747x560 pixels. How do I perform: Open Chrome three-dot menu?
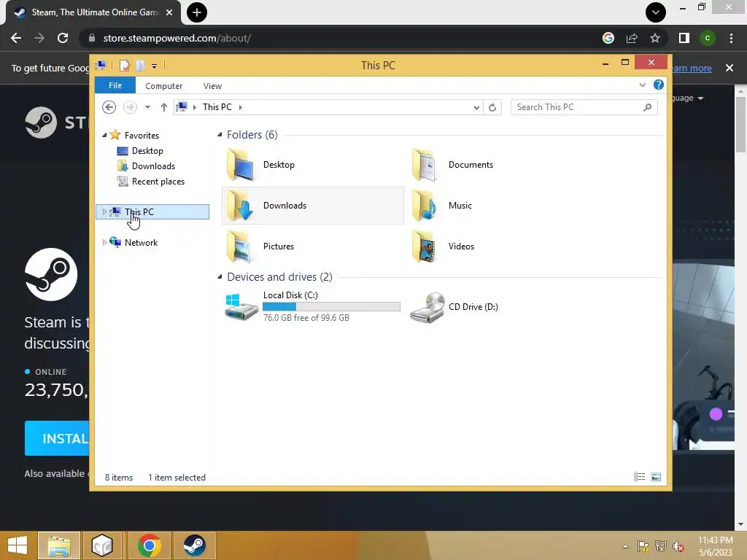[731, 38]
